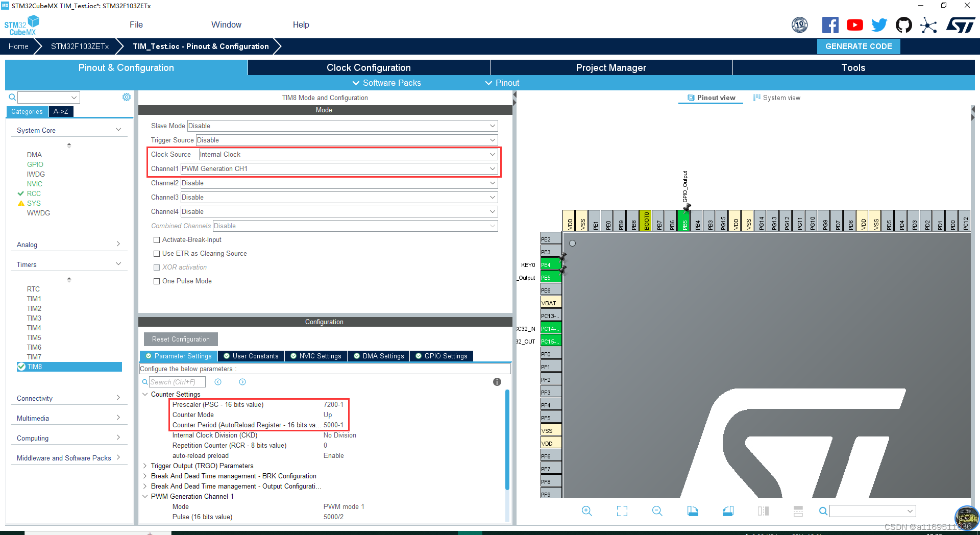Enable One Pulse Mode checkbox

[157, 281]
